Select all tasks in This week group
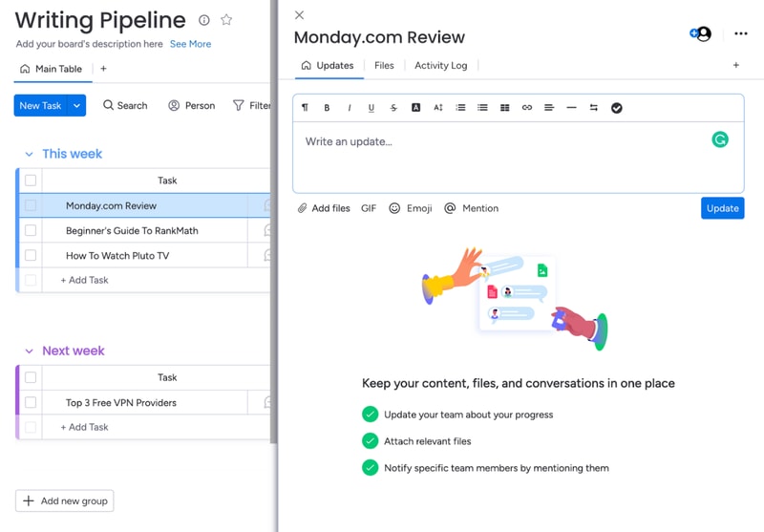Viewport: 764px width, 532px height. (31, 181)
